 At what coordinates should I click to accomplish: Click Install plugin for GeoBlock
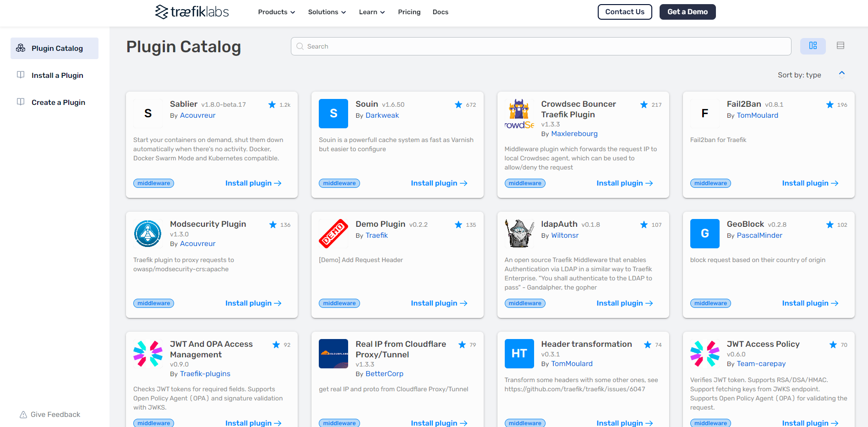point(810,303)
